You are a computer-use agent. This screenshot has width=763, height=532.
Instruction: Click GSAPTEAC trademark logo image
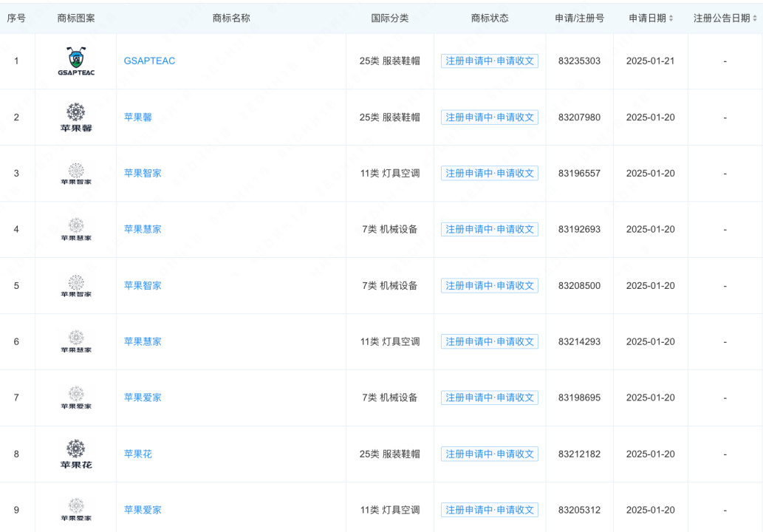75,61
